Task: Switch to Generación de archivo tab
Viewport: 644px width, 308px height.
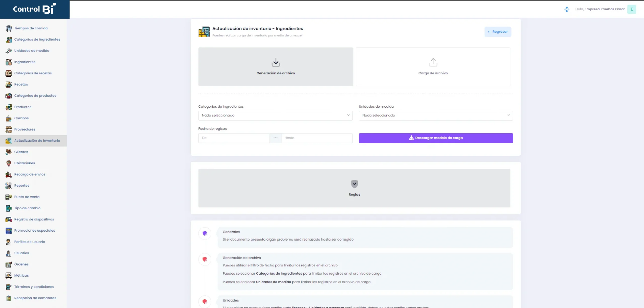Action: (x=276, y=67)
